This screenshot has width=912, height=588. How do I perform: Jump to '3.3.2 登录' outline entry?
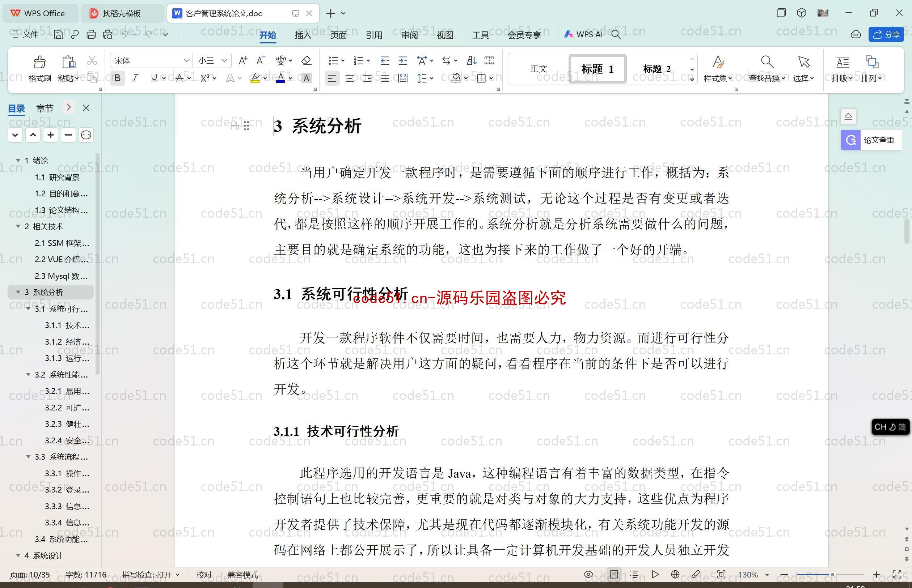[x=67, y=490]
